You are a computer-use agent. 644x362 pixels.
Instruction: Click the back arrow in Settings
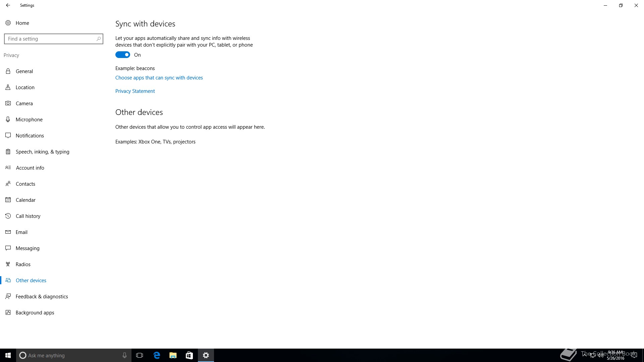tap(8, 5)
